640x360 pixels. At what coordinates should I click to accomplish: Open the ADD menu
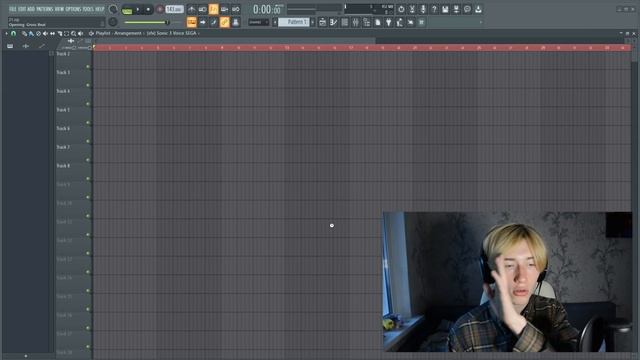pos(31,9)
